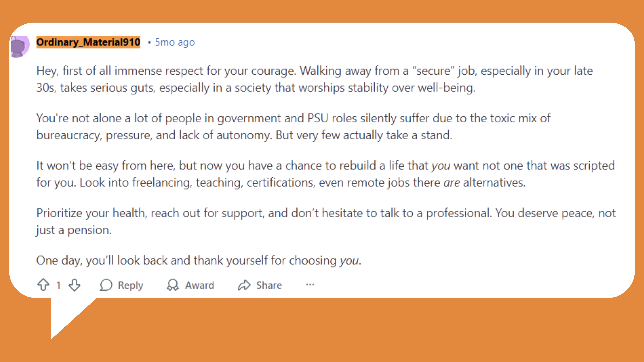Click the paragraph starting You're not alone

tap(293, 127)
